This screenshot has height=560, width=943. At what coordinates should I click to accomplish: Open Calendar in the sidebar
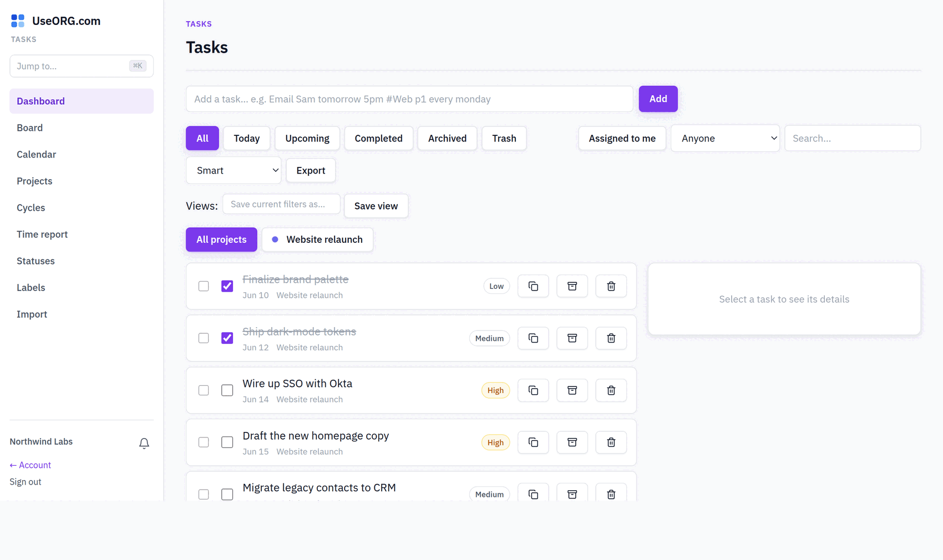pos(82,154)
